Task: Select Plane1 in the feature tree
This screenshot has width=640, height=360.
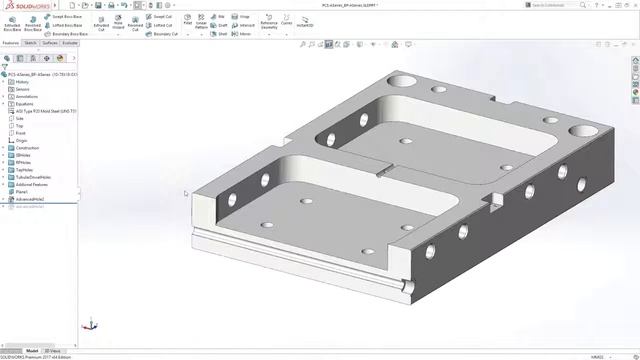Action: pos(18,192)
